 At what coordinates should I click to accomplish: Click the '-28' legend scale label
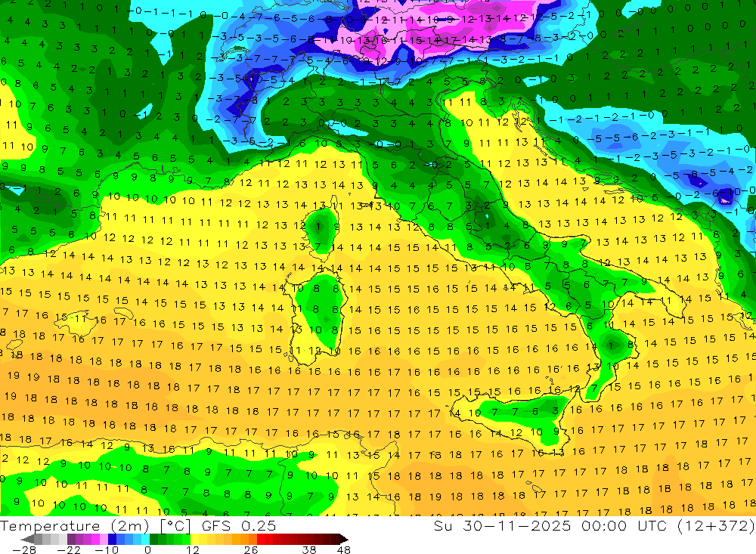[x=24, y=549]
